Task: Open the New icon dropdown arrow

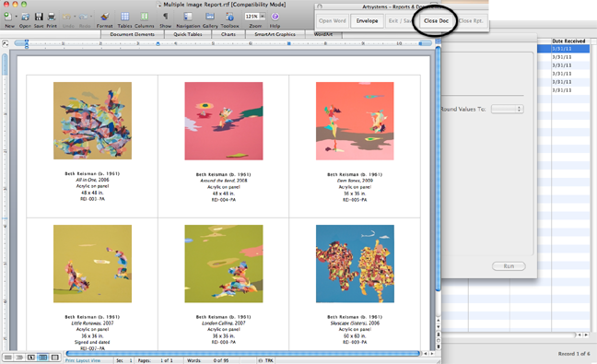Action: click(16, 17)
